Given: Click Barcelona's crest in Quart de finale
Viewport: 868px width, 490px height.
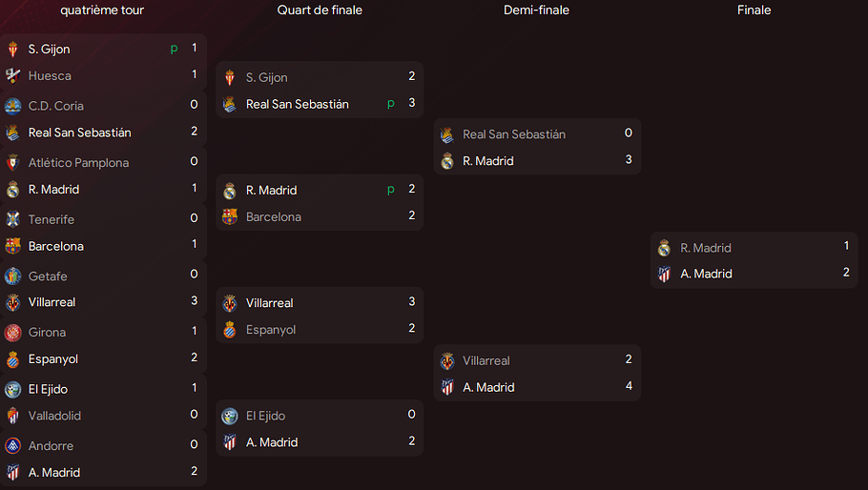Looking at the screenshot, I should pyautogui.click(x=230, y=216).
